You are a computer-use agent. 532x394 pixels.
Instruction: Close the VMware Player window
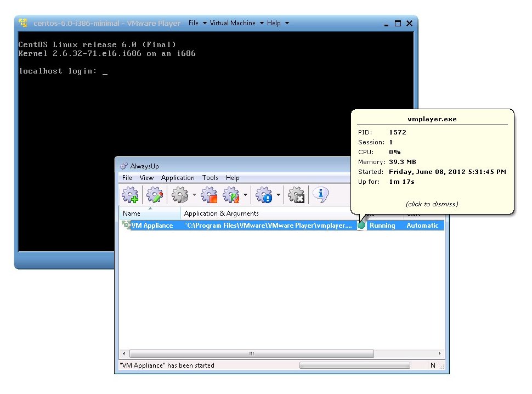tap(410, 24)
